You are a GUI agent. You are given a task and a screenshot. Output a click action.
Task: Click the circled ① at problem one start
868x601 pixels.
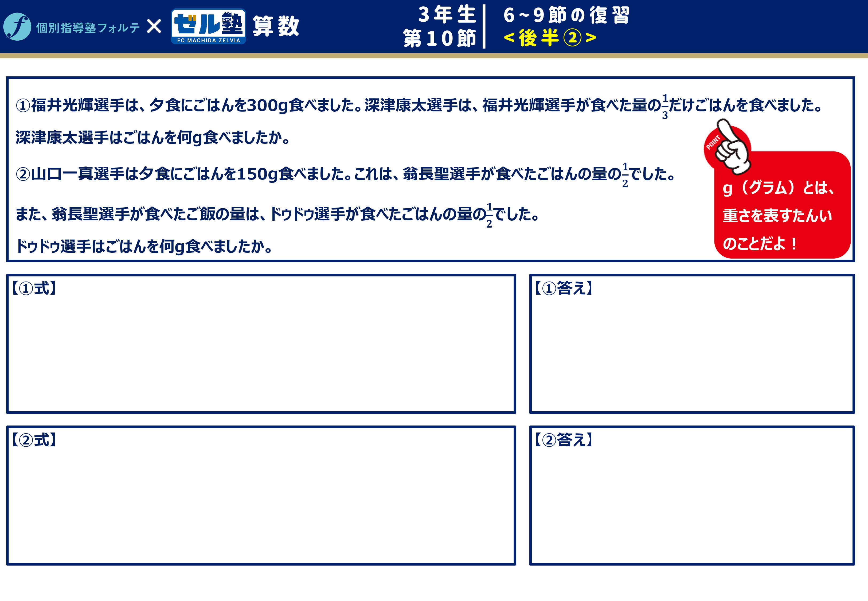click(x=23, y=106)
